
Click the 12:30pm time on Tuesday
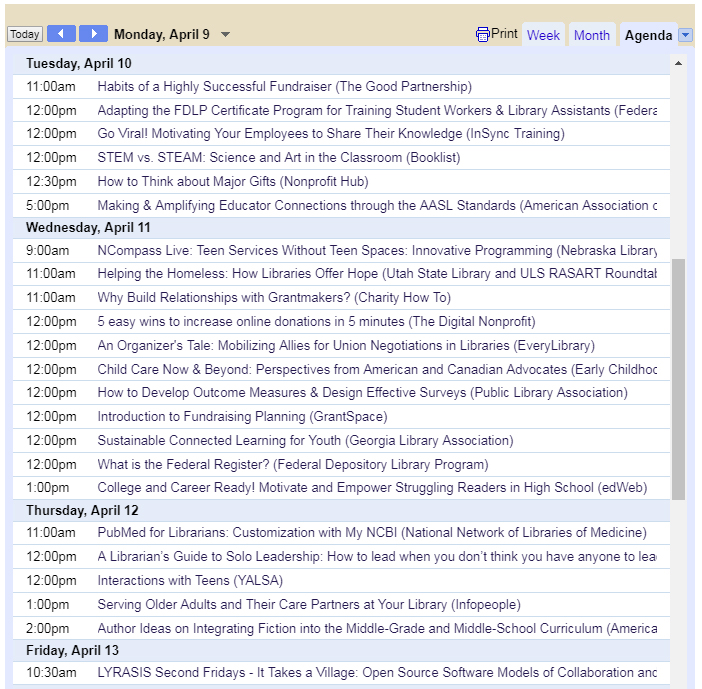[x=51, y=182]
